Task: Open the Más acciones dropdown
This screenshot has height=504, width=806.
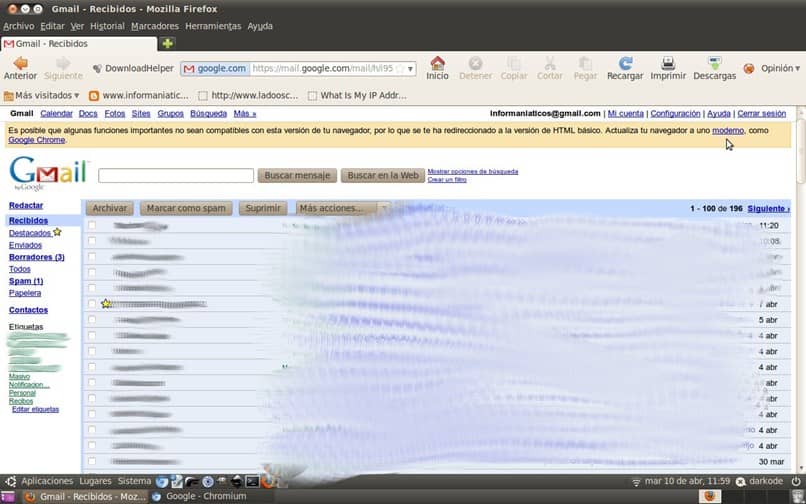Action: pyautogui.click(x=343, y=208)
